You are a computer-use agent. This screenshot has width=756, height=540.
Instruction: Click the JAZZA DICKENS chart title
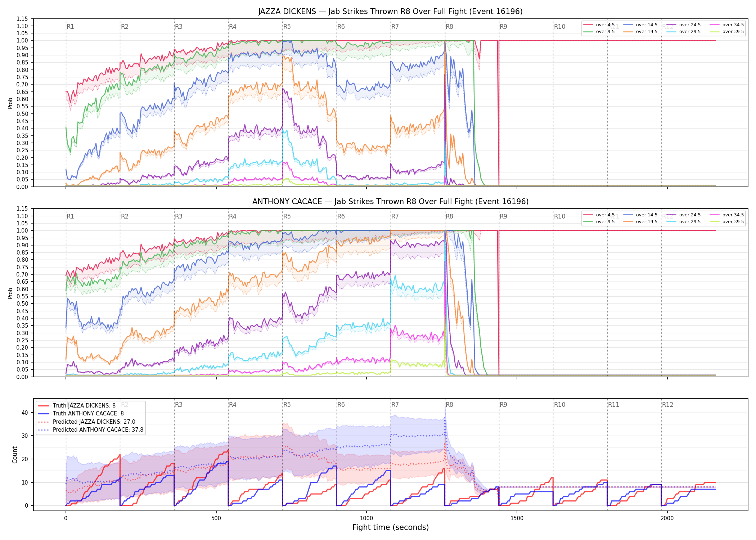[x=390, y=12]
